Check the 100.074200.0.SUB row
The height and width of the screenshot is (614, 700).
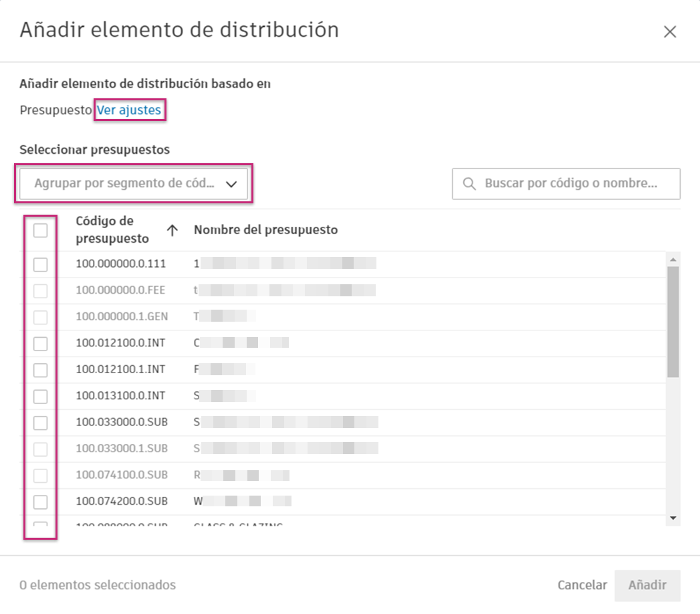click(40, 501)
